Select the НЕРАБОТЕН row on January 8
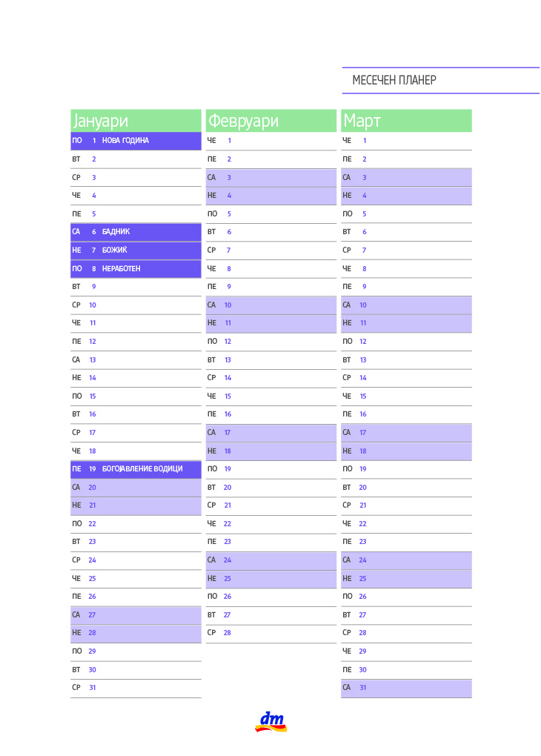 pos(136,268)
